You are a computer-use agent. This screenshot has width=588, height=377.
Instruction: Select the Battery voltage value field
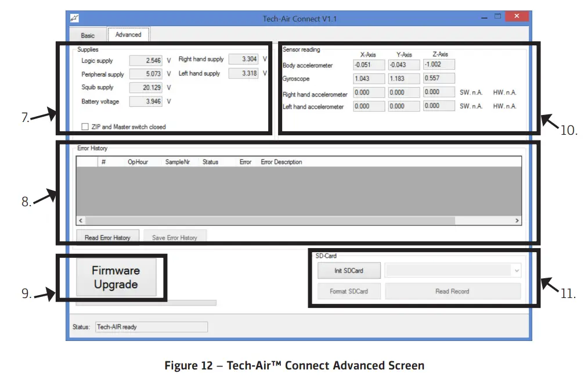point(146,102)
